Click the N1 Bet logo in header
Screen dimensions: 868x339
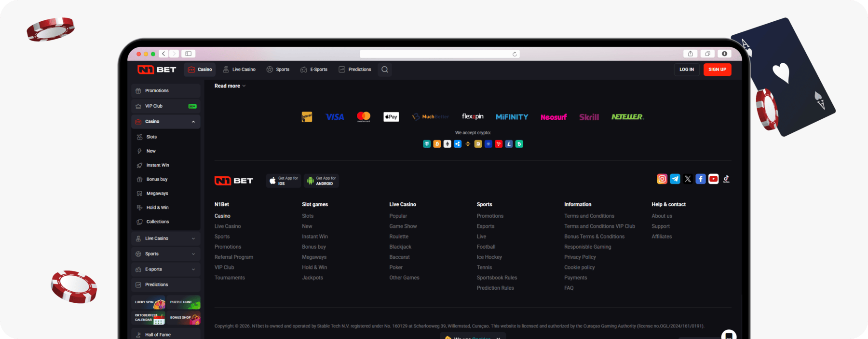[x=157, y=70]
